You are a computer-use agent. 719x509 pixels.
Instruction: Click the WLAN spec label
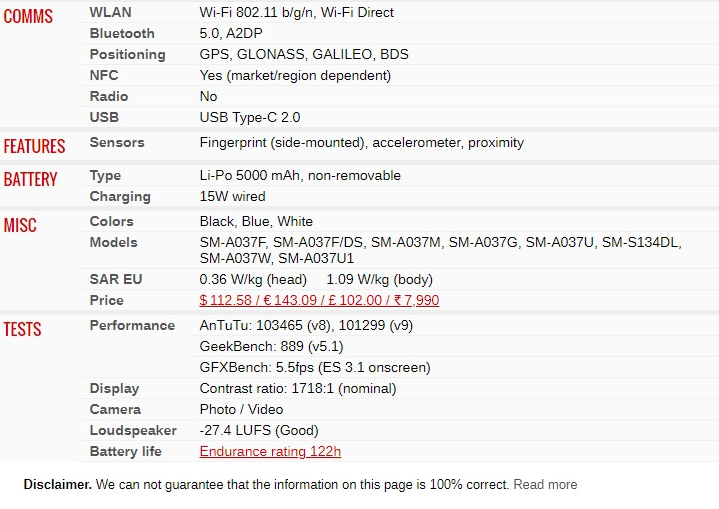click(x=111, y=12)
